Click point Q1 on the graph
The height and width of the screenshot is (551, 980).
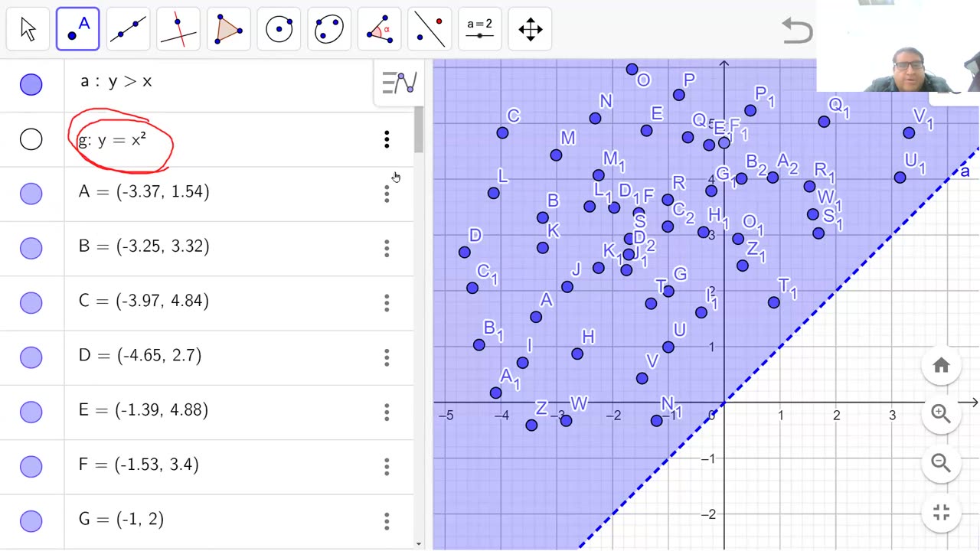(824, 122)
